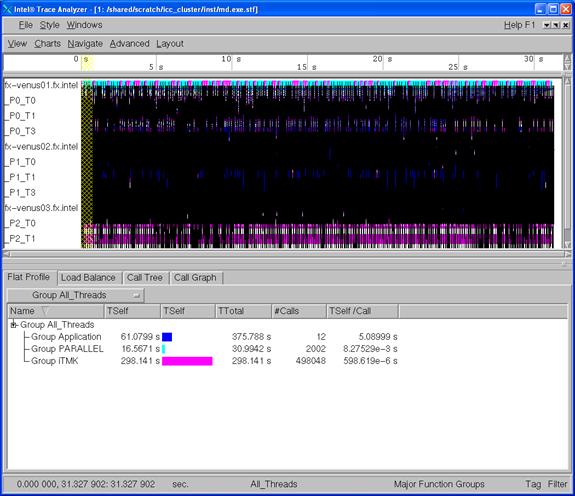Click timeline vertical scrollbar up arrow
The image size is (575, 496).
point(567,80)
